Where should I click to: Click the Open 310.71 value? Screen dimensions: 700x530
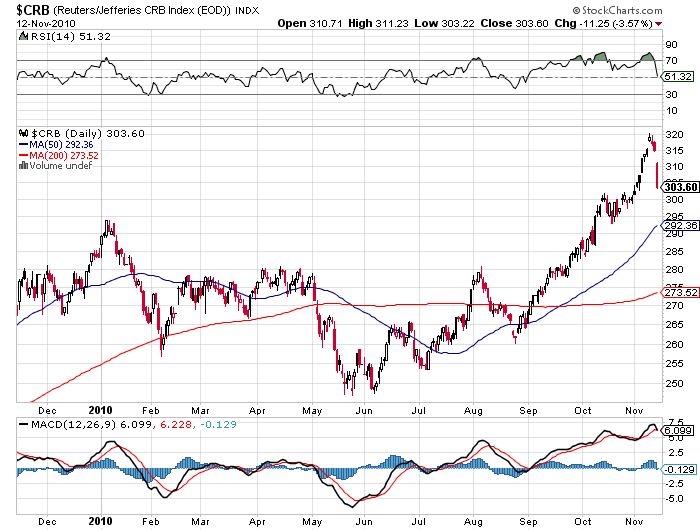310,23
